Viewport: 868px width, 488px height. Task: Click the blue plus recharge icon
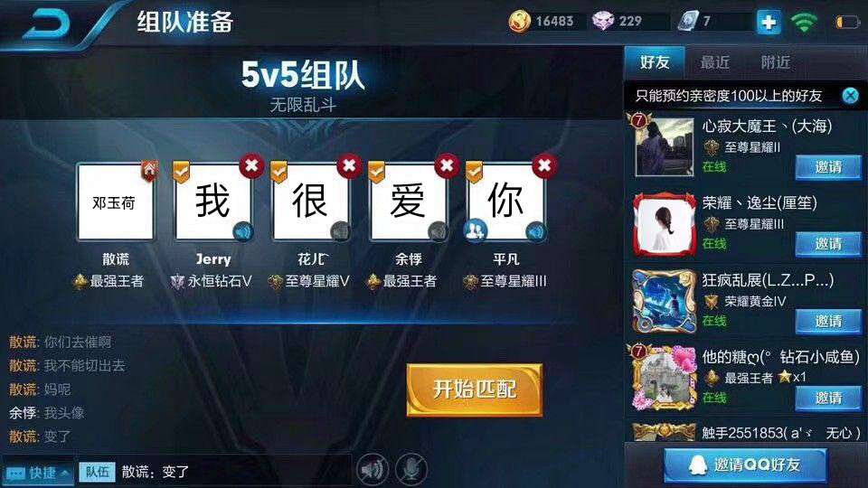[x=769, y=22]
